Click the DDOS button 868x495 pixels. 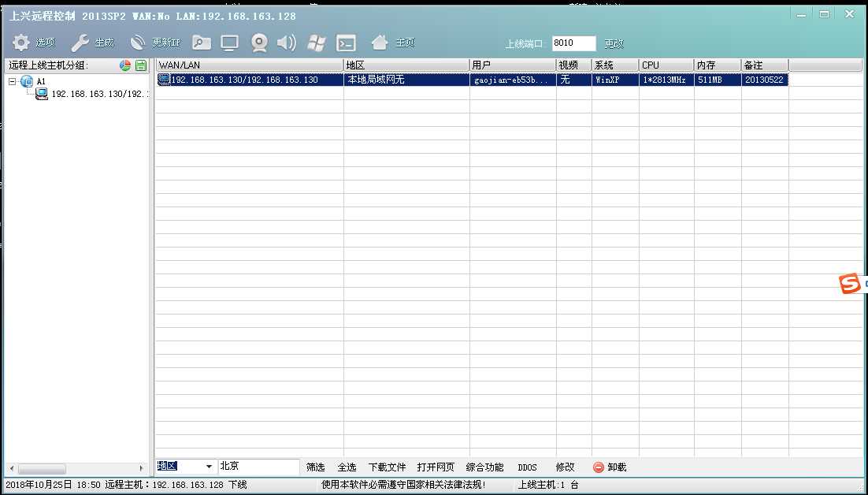(528, 467)
